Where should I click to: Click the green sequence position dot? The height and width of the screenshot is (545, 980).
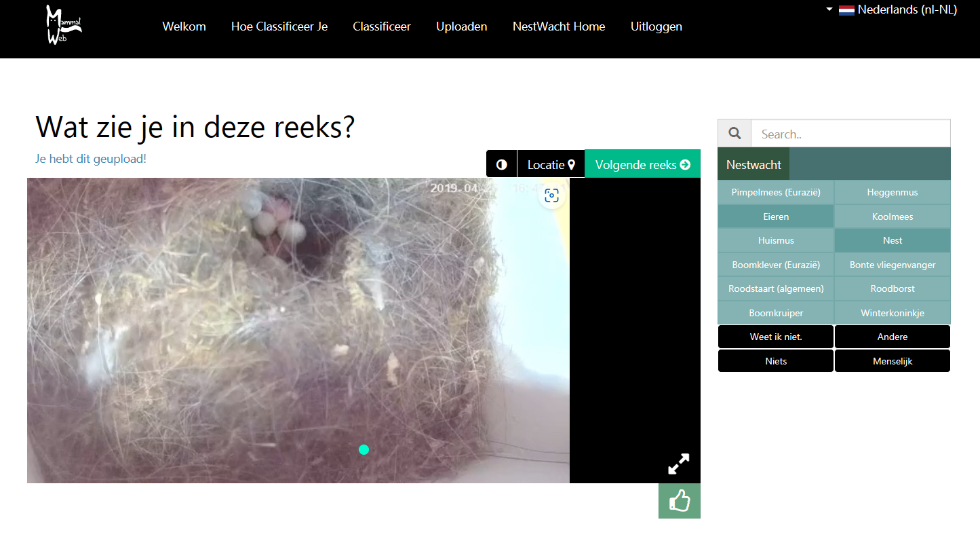point(364,449)
